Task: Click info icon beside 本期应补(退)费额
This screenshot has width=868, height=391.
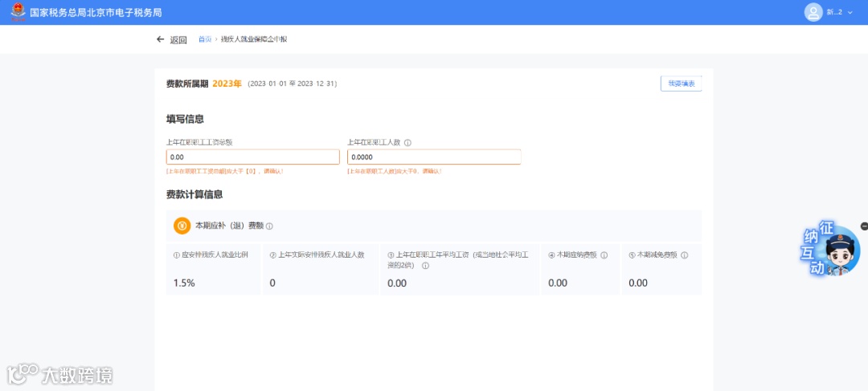Action: (269, 226)
